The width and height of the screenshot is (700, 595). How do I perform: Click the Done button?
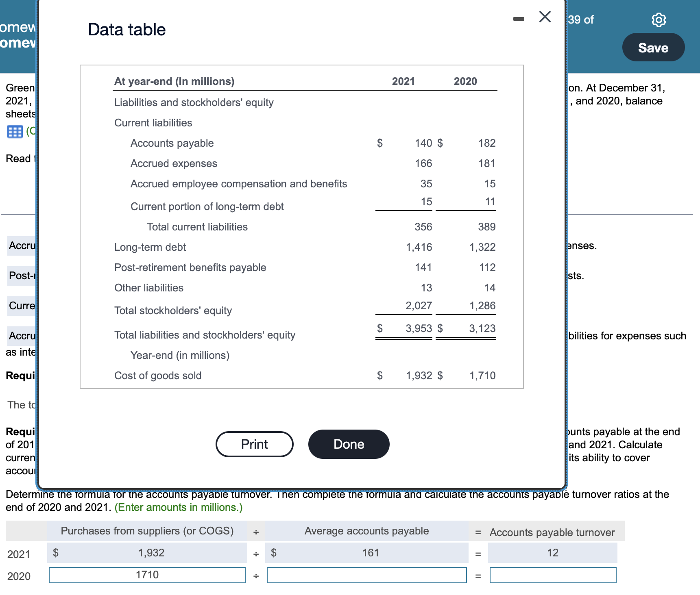(348, 444)
